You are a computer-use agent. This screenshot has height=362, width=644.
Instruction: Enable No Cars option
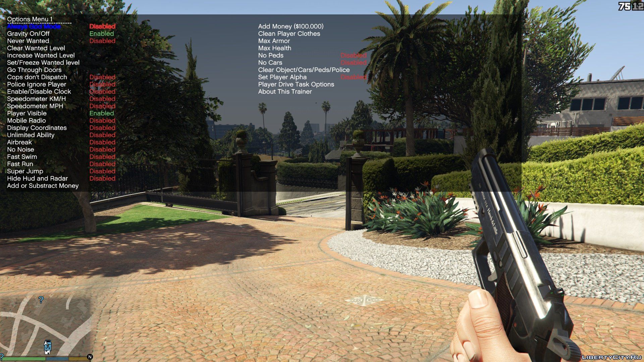270,62
